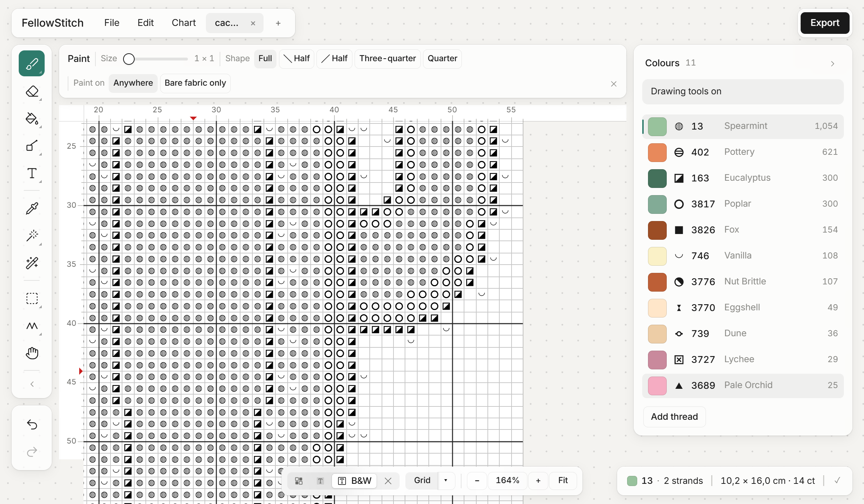
Task: Switch to colour with symbols view mode
Action: pyautogui.click(x=320, y=481)
